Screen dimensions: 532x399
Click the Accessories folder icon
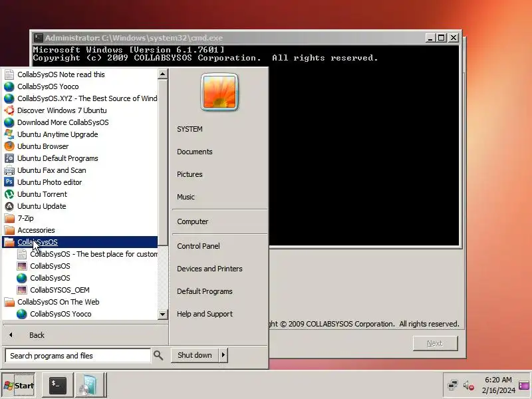[x=9, y=230]
